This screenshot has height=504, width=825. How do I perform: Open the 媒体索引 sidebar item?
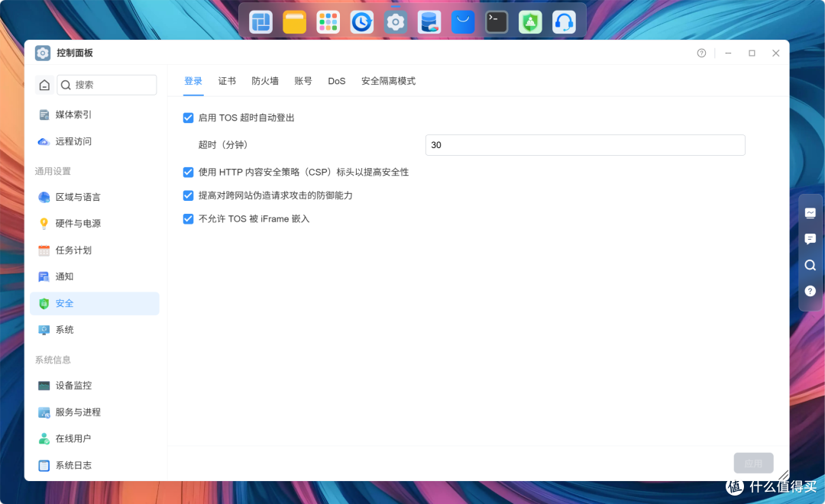click(95, 115)
